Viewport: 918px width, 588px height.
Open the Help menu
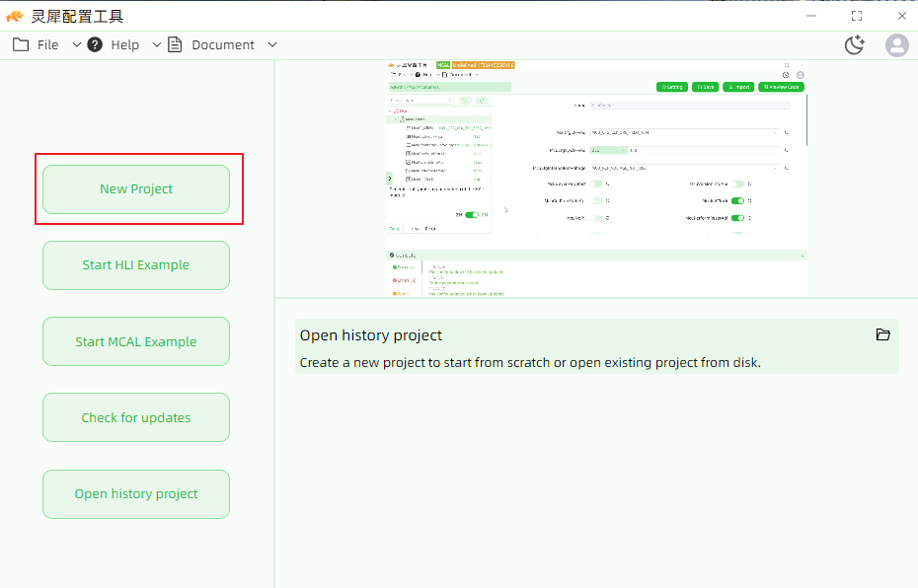pos(125,45)
